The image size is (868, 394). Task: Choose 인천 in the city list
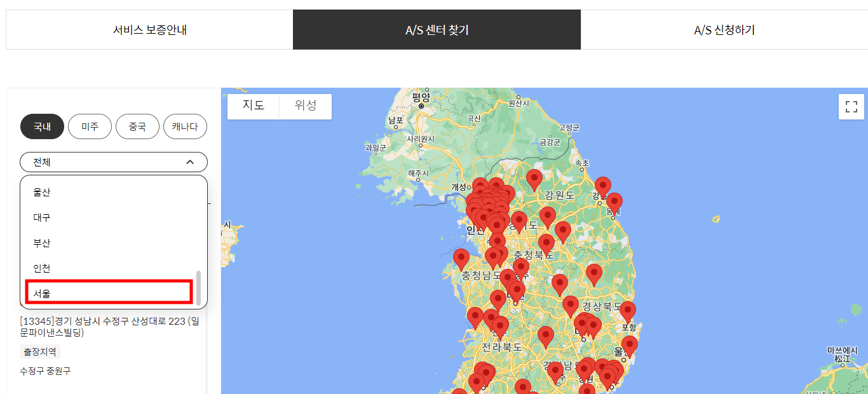click(108, 268)
